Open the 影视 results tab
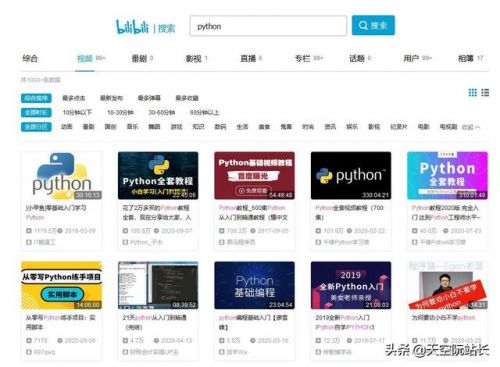Viewport: 500px width, 367px height. [x=194, y=59]
